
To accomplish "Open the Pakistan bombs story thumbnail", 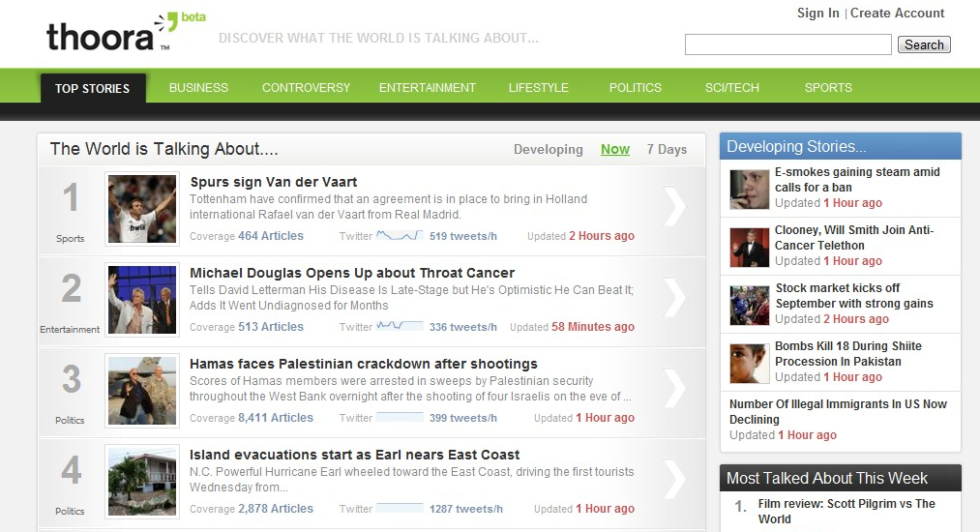I will (x=750, y=363).
